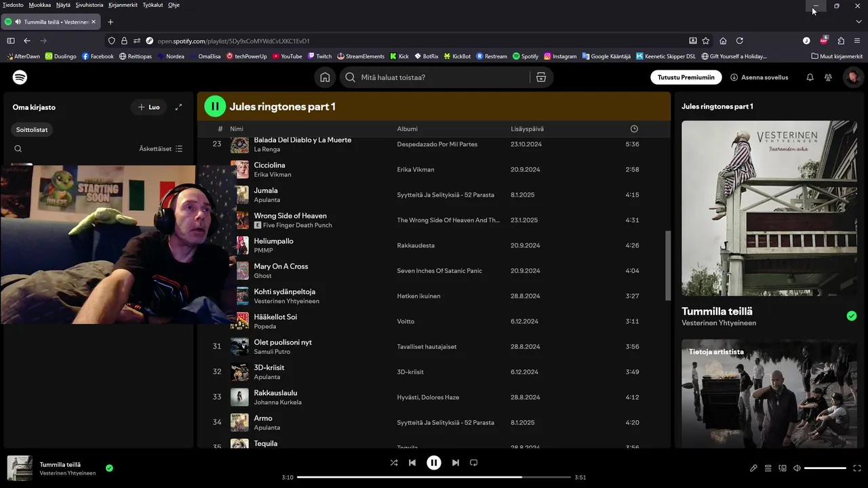868x488 pixels.
Task: Pause playback in bottom player
Action: click(x=434, y=463)
